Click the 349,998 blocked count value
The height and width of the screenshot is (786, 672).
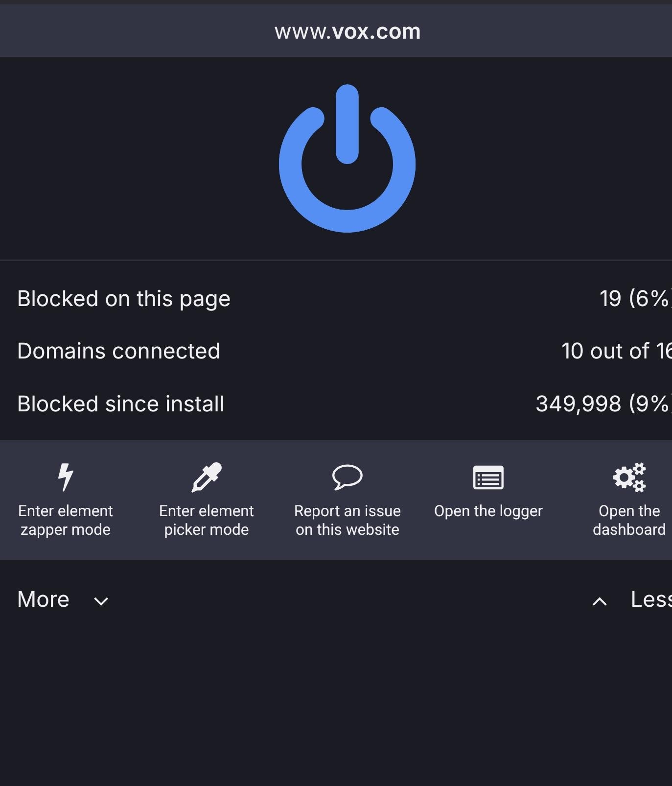(x=579, y=404)
